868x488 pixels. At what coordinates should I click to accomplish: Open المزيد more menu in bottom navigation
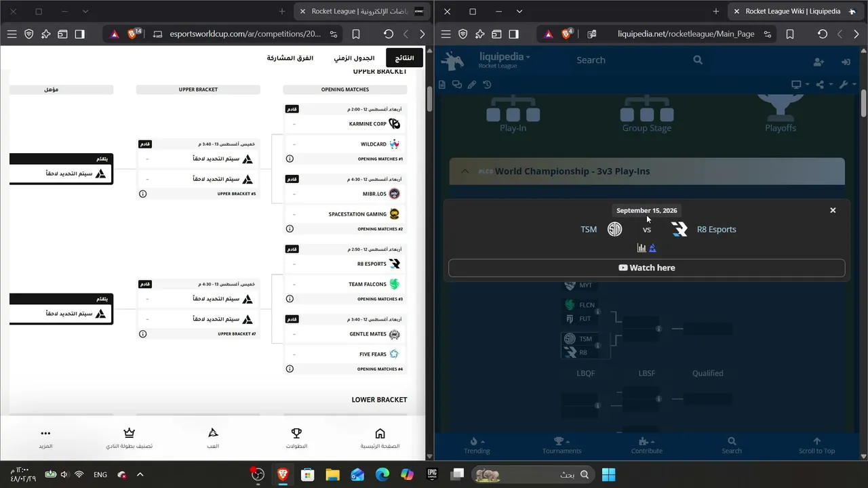(45, 439)
